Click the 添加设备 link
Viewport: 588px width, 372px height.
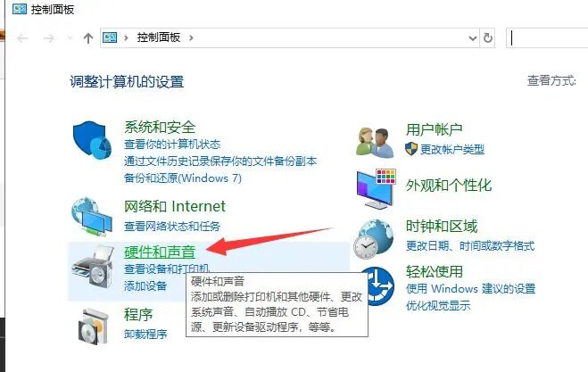click(x=145, y=286)
